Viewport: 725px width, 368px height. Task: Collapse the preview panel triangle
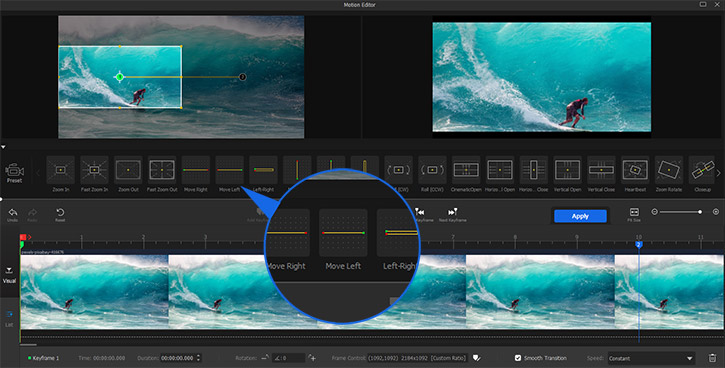3,147
